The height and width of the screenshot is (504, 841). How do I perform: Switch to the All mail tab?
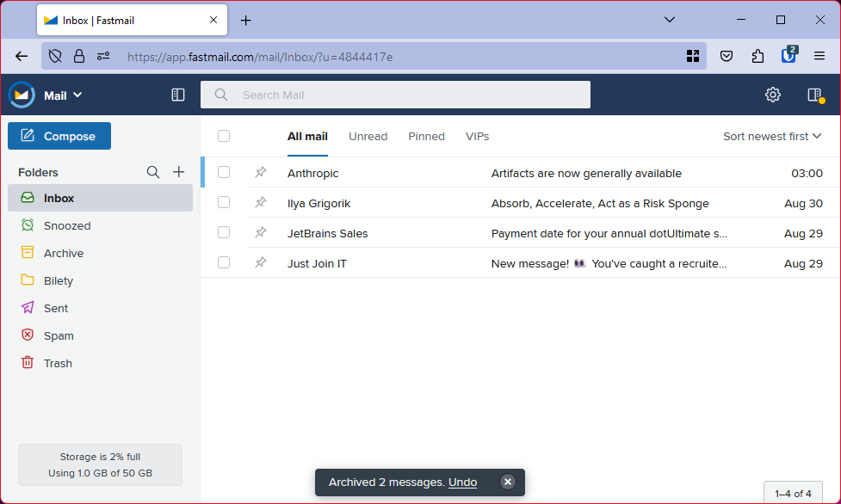coord(307,137)
